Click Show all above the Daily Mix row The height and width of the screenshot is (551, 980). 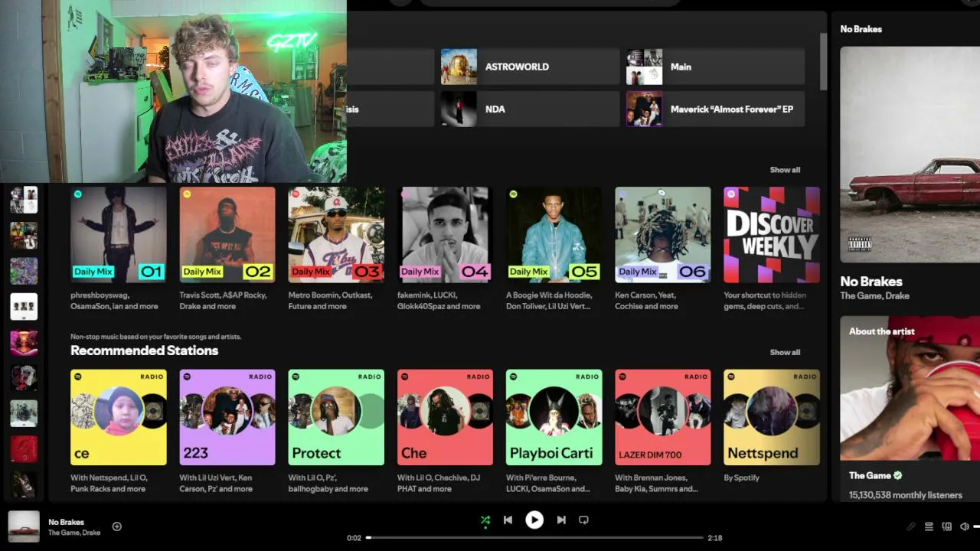coord(785,170)
